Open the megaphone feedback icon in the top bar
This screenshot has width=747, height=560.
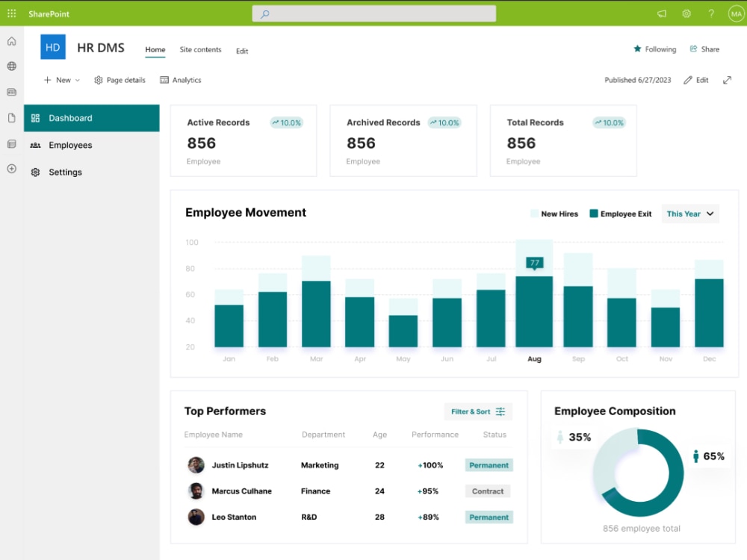tap(662, 13)
